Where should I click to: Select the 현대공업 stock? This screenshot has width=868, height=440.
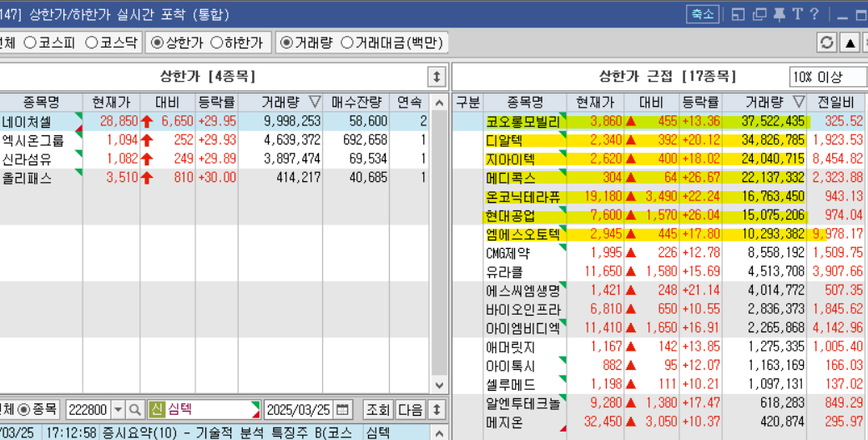click(x=511, y=216)
